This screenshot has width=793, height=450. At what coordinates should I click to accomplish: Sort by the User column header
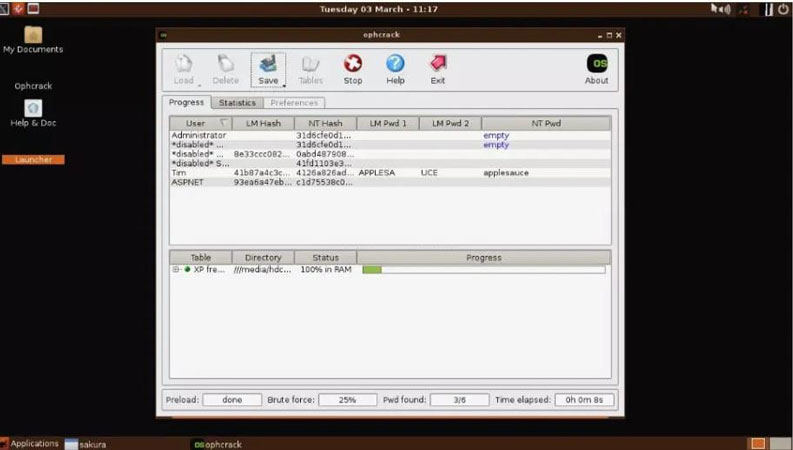click(x=201, y=123)
